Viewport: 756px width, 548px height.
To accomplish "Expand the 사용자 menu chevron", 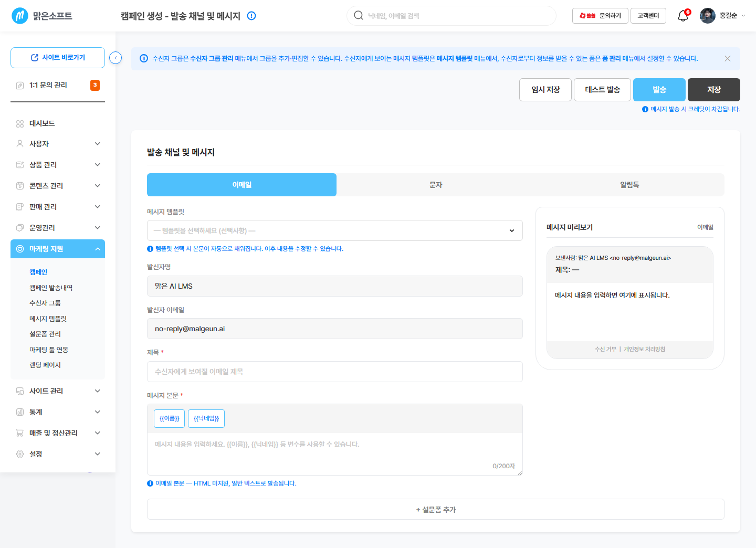I will click(98, 144).
